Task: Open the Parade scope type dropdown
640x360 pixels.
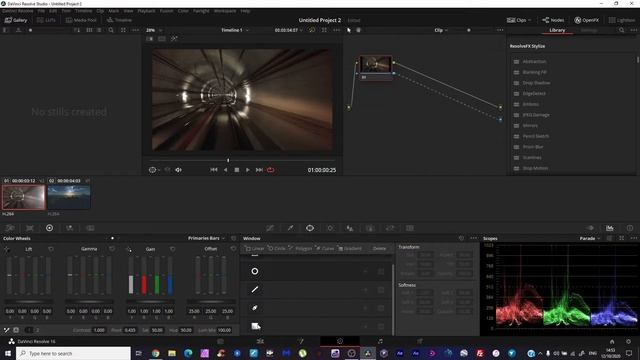Action: (590, 238)
